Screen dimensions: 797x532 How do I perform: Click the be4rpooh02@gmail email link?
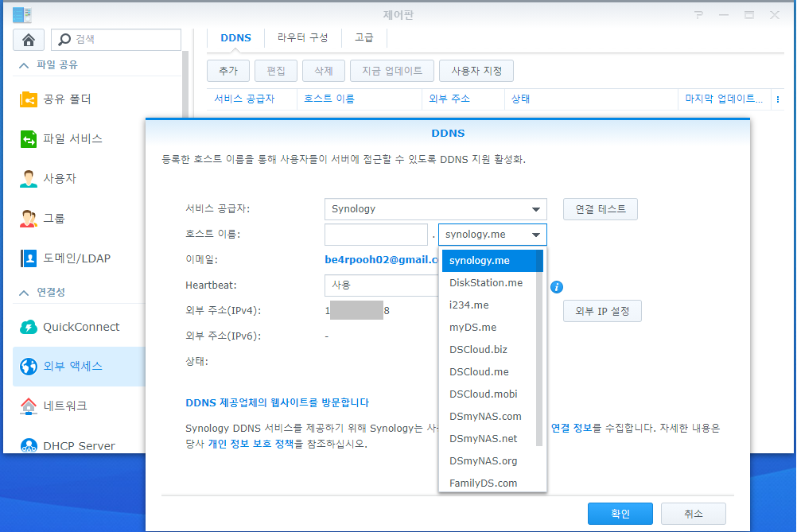click(381, 260)
